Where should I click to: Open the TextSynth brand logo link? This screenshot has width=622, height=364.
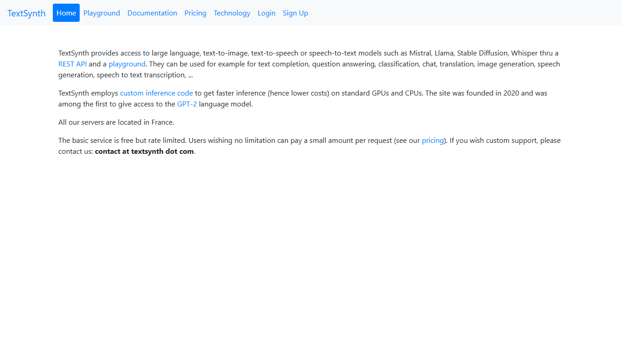pyautogui.click(x=26, y=13)
